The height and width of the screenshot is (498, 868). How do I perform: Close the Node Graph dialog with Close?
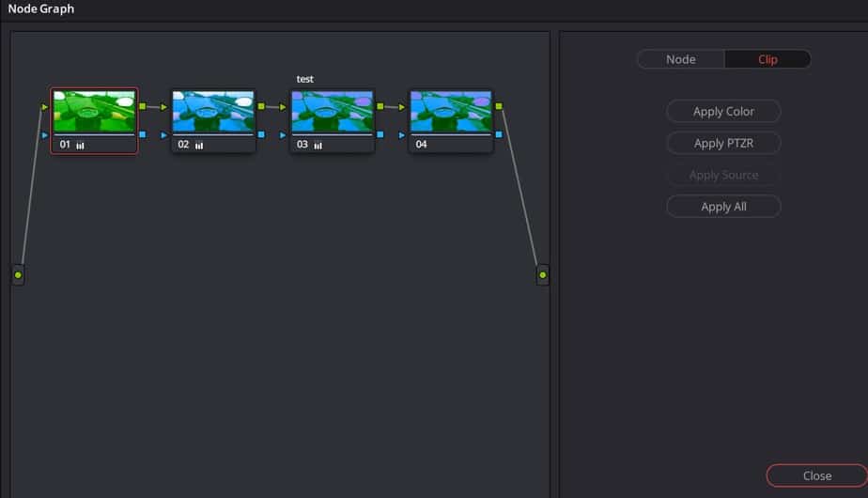[x=817, y=475]
